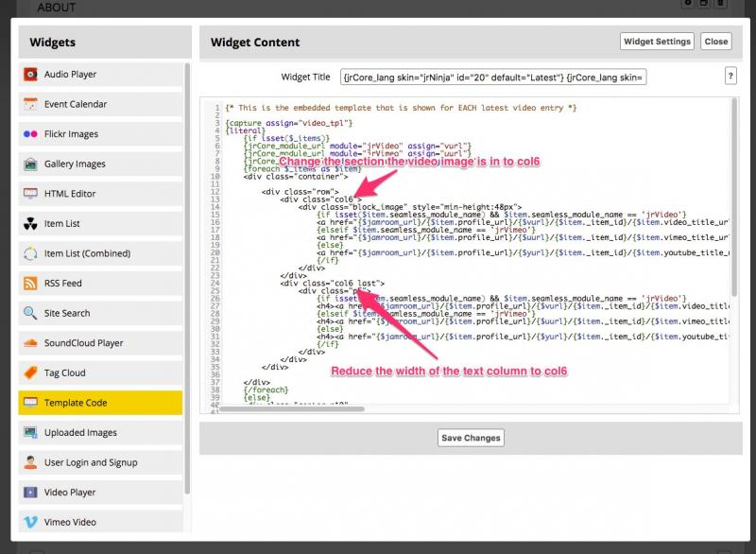Click the Site Search magnifier icon
Viewport: 756px width, 554px height.
[x=30, y=313]
